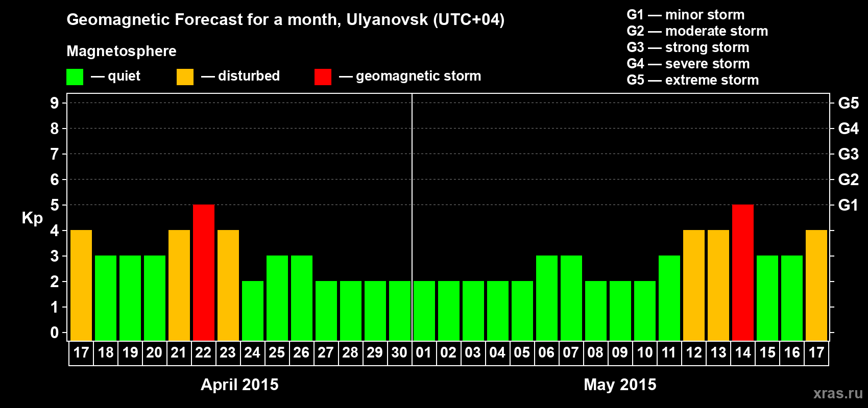Click the orange disturbed legend swatch

click(x=185, y=77)
